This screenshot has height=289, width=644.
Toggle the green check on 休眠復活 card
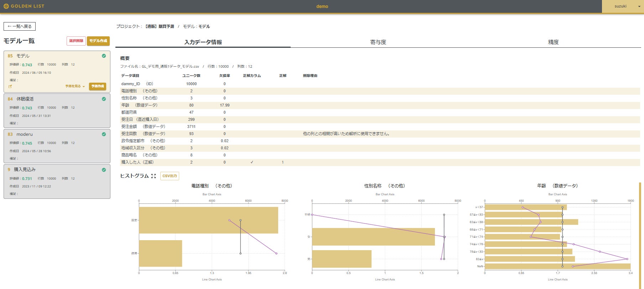click(104, 99)
